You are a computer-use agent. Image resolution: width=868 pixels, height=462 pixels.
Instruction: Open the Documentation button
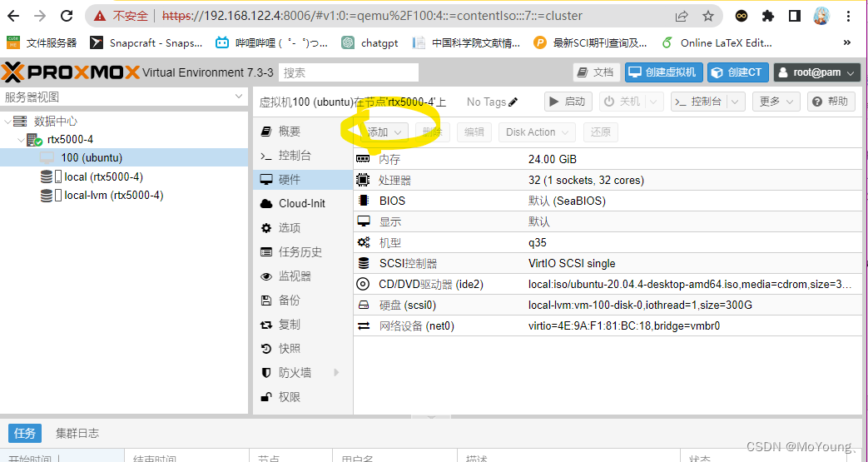tap(596, 72)
